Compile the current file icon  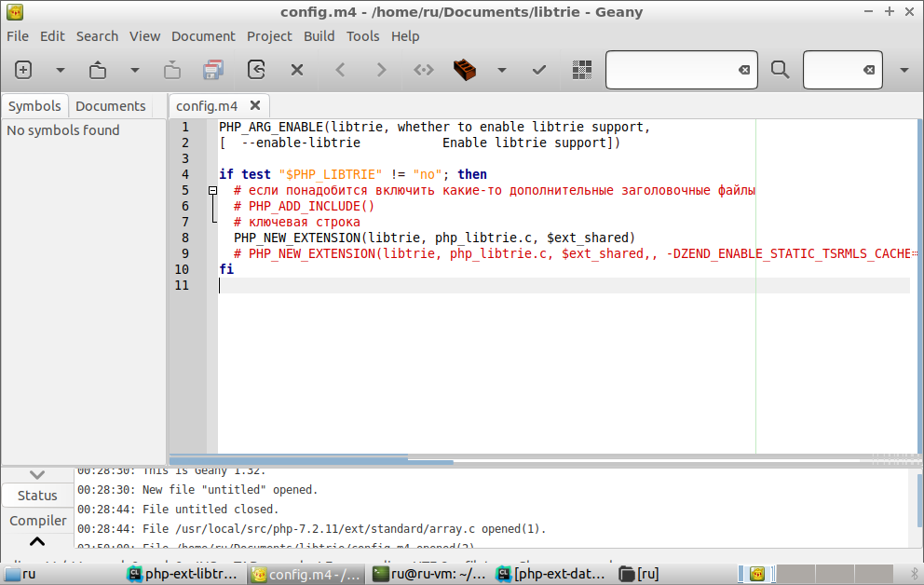(423, 70)
